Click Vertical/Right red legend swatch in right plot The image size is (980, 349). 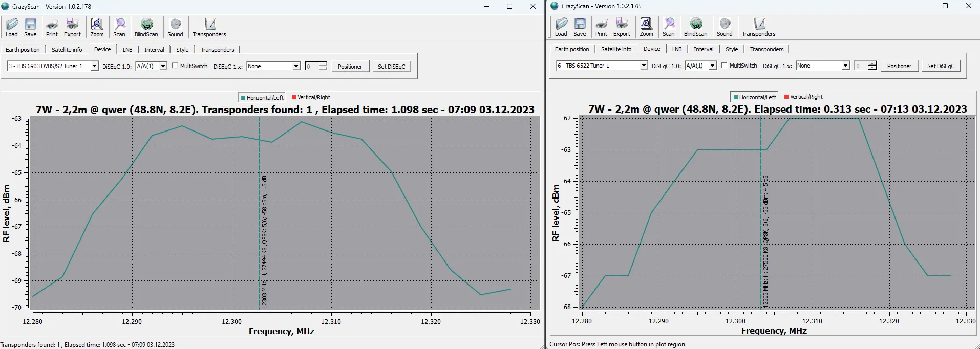[786, 97]
